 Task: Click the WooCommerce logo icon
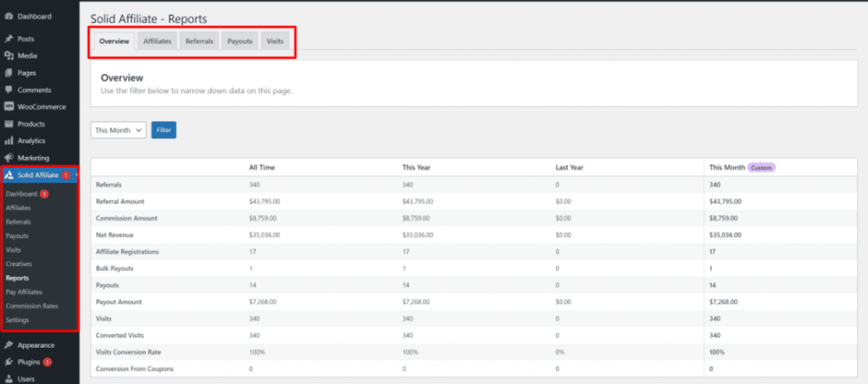pyautogui.click(x=8, y=107)
